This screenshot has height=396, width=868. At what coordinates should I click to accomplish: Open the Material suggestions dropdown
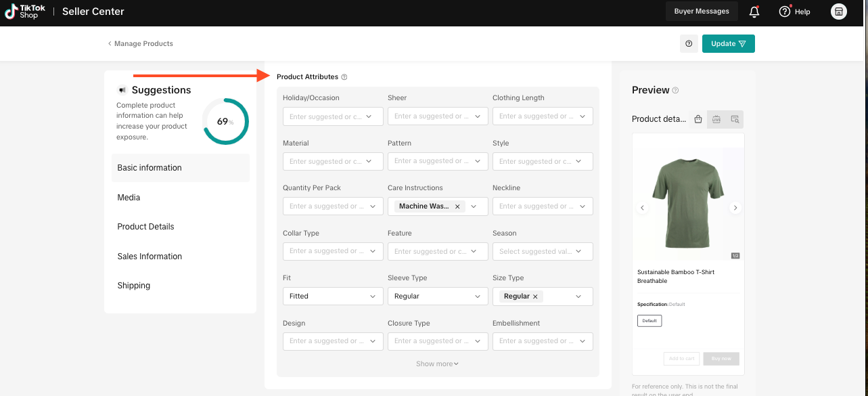(333, 161)
